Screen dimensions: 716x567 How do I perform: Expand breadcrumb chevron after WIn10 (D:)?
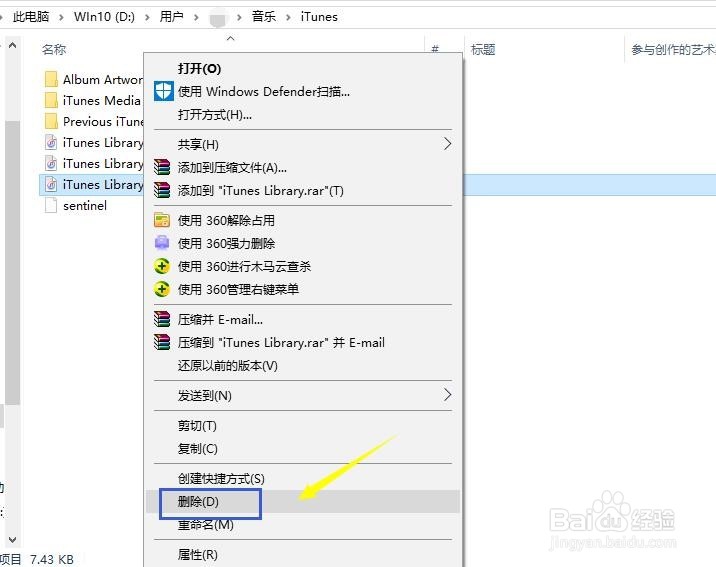(x=147, y=17)
